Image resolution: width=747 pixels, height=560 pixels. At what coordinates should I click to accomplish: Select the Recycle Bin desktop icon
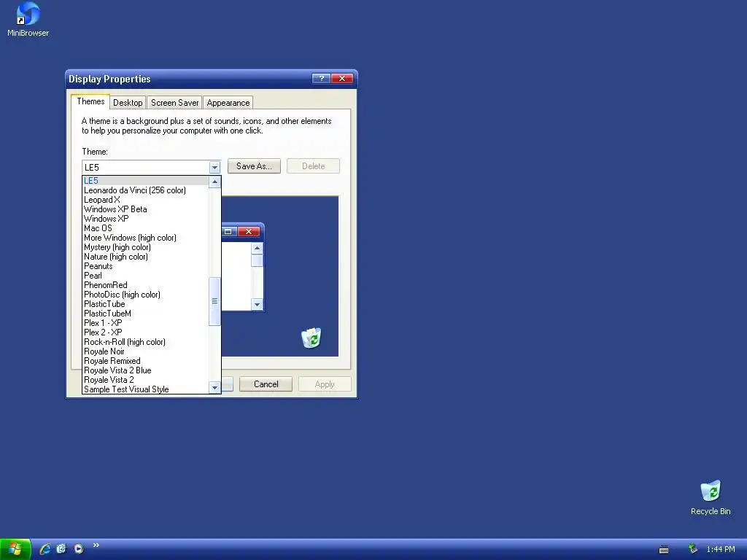[711, 497]
